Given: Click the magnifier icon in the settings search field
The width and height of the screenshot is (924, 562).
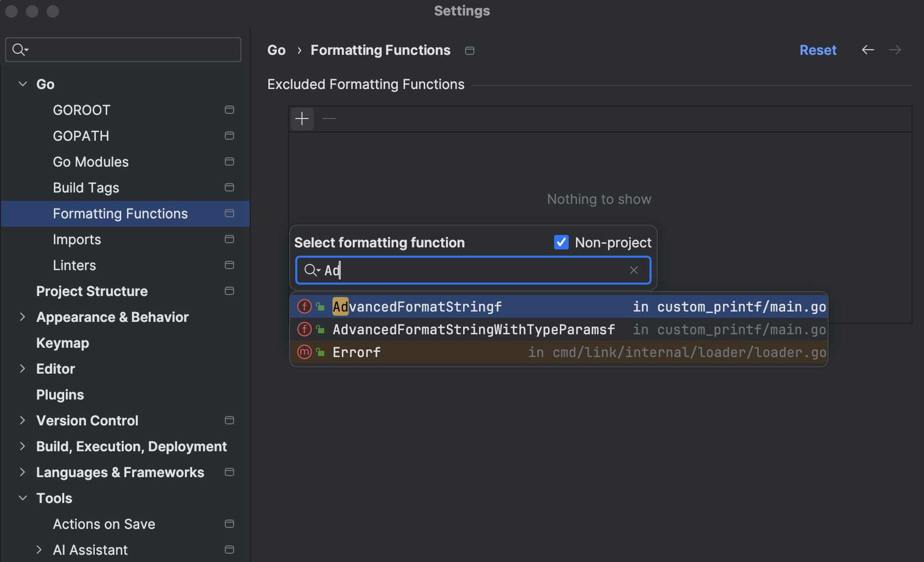Looking at the screenshot, I should pos(20,50).
